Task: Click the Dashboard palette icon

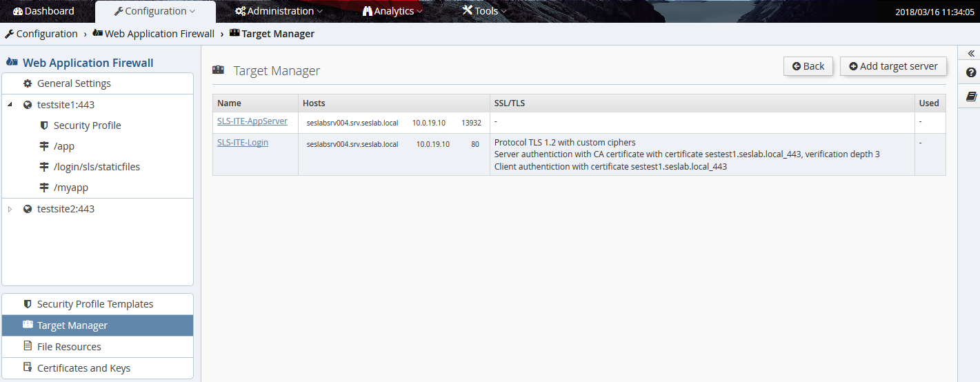Action: [x=18, y=11]
